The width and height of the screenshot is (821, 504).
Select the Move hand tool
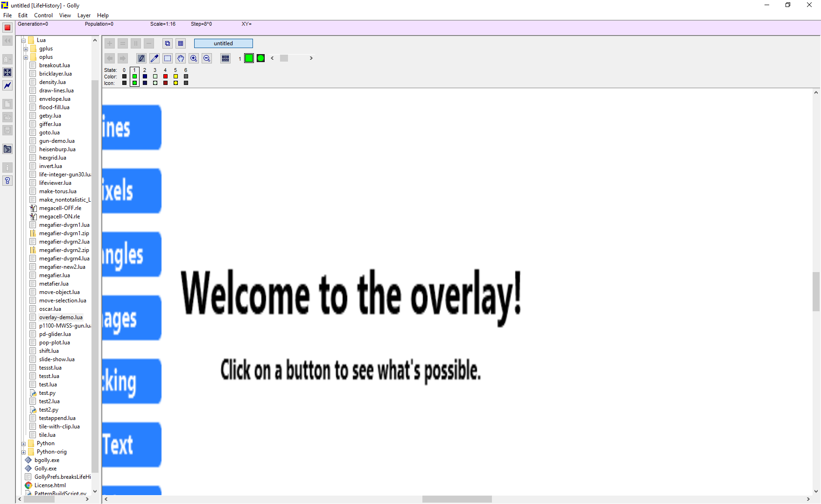(x=181, y=58)
